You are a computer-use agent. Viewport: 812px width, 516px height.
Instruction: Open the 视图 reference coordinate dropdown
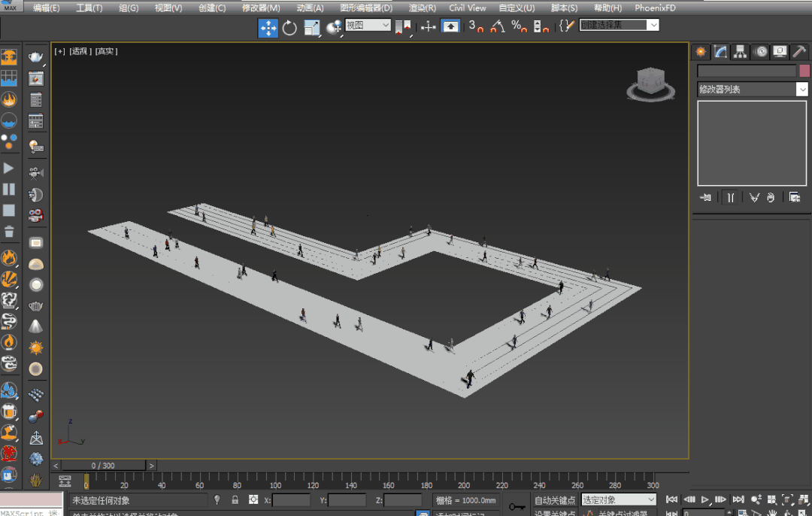[368, 25]
